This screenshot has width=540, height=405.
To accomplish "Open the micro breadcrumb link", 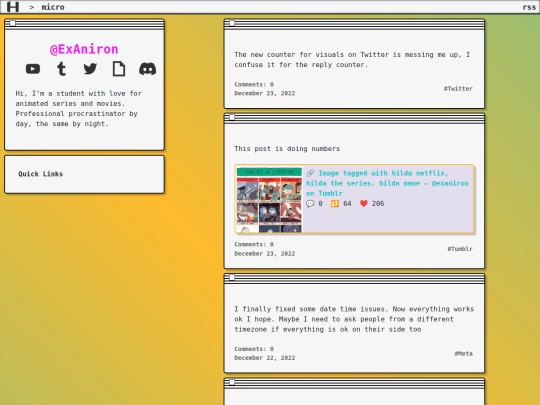I will 53,7.
